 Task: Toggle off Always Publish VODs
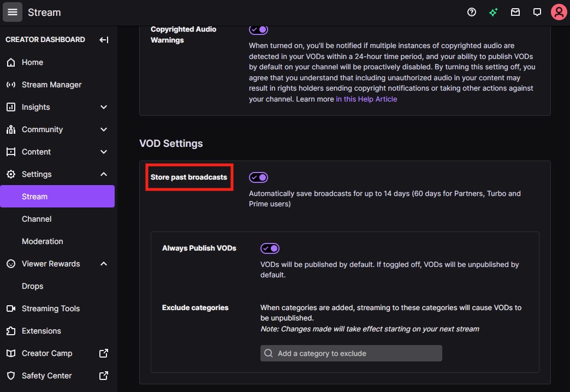coord(270,248)
